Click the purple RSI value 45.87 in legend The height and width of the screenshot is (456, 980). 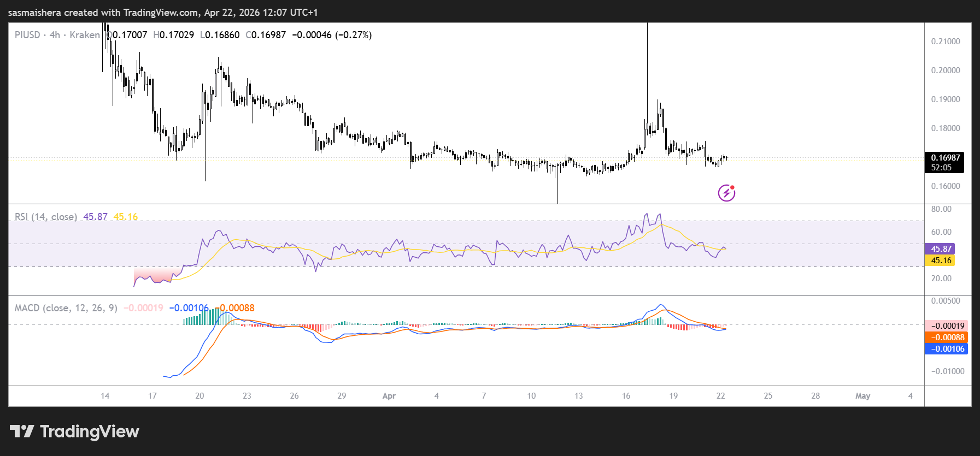[x=95, y=217]
